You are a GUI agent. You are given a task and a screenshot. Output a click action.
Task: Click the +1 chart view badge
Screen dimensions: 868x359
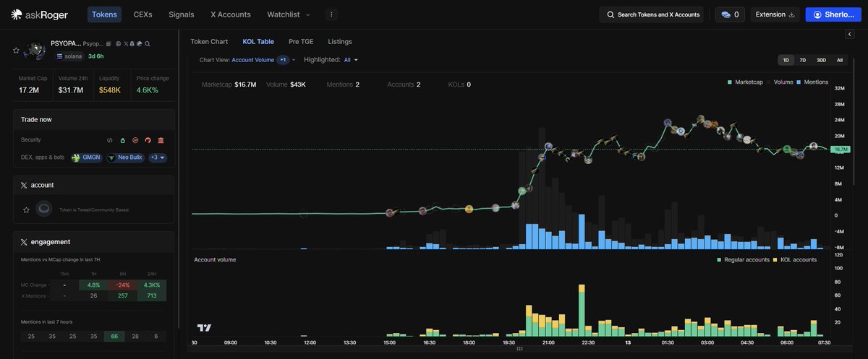tap(284, 60)
